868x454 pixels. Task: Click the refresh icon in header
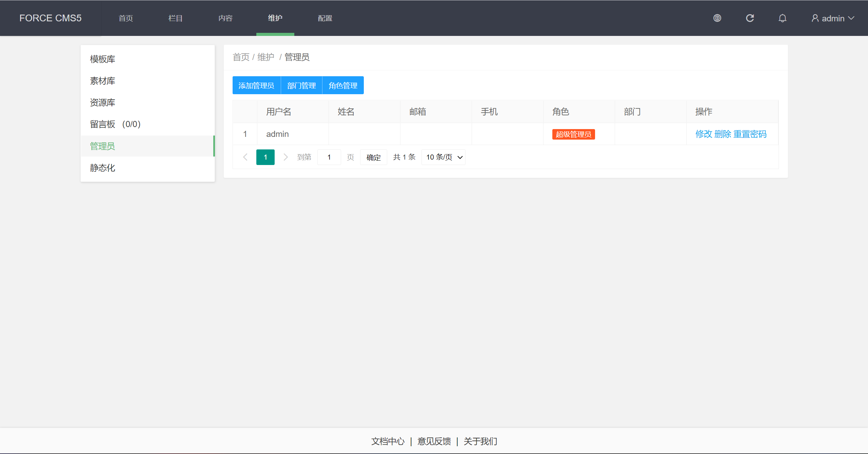[x=750, y=18]
